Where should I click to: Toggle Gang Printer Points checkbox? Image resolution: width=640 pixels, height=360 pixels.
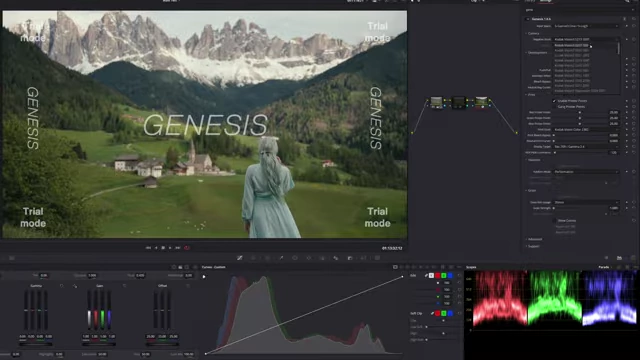554,107
